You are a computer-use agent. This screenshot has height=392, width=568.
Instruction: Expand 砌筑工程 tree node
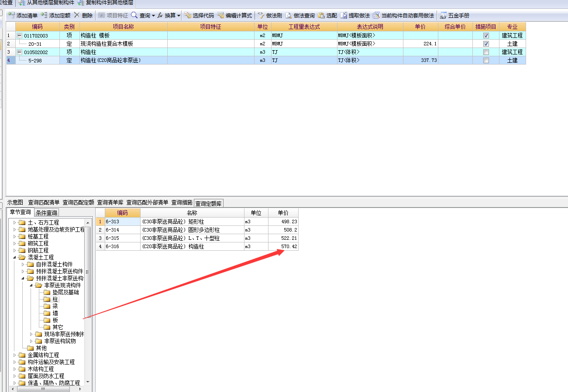point(15,243)
